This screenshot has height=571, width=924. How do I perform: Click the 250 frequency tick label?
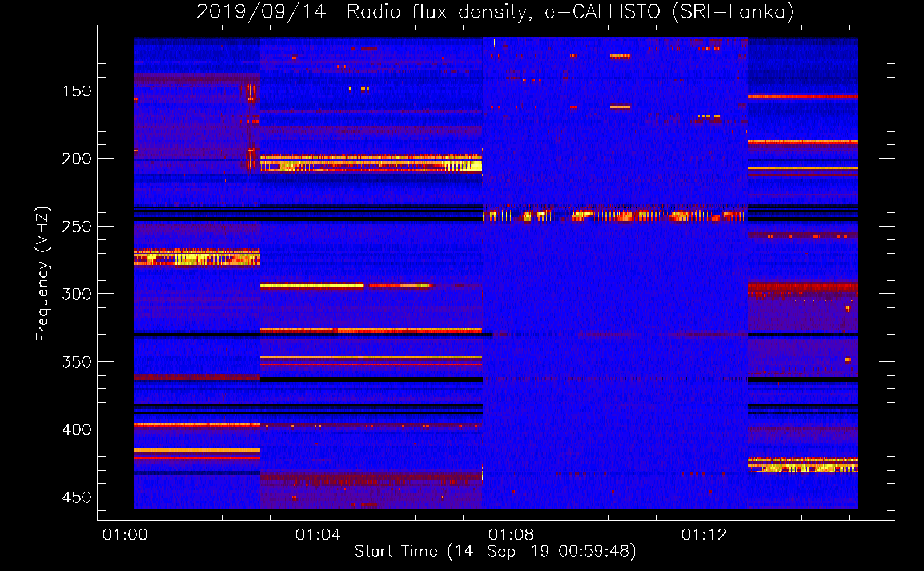click(x=77, y=227)
